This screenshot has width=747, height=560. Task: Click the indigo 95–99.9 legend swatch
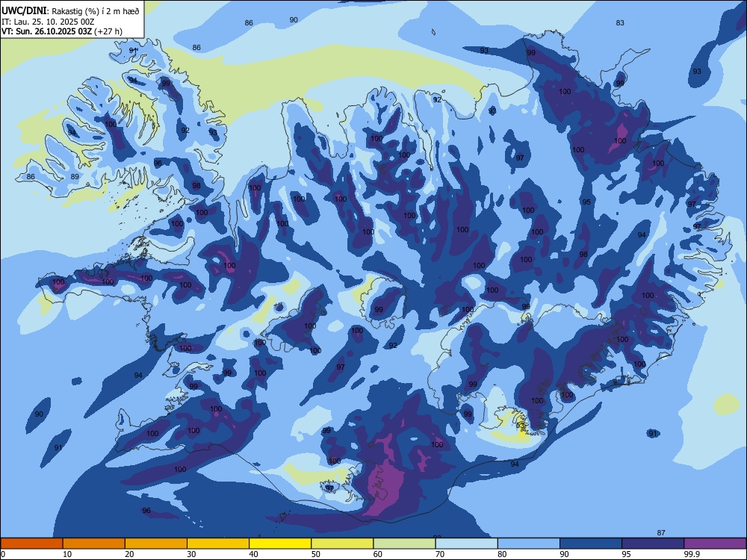(653, 544)
